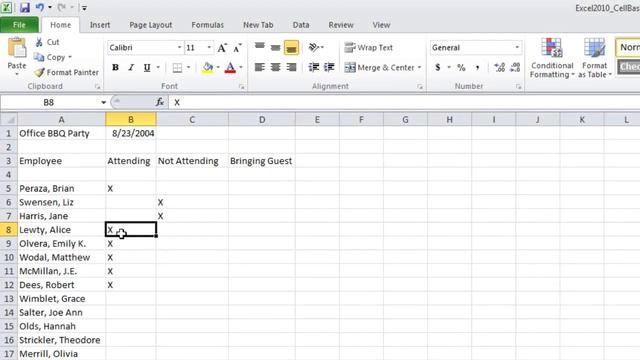Screen dimensions: 640x360
Task: Toggle Italic formatting
Action: point(131,67)
